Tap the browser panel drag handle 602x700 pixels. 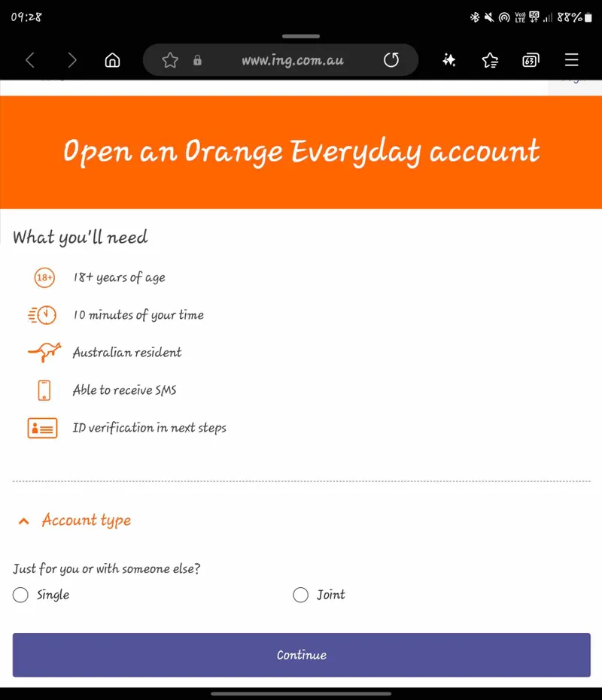[301, 36]
